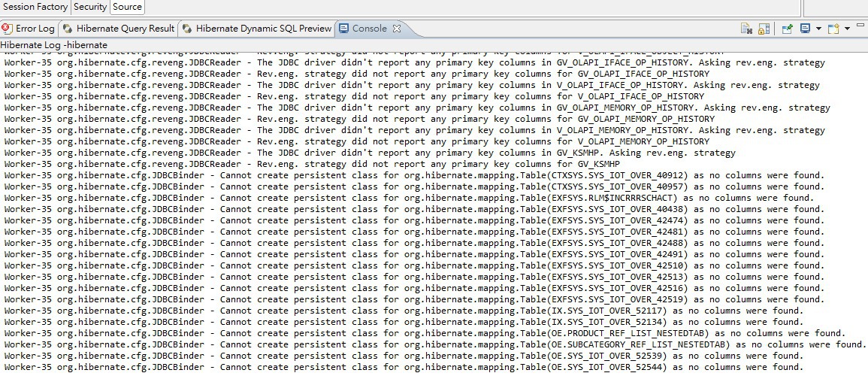The width and height of the screenshot is (868, 376).
Task: Click the 'primary key columns for GV_KSMHP' line
Action: coord(312,164)
